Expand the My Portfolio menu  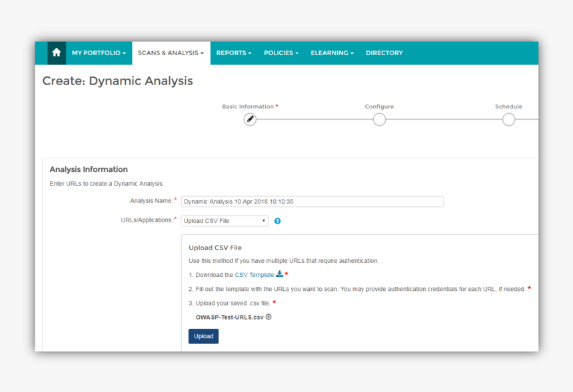click(x=99, y=53)
